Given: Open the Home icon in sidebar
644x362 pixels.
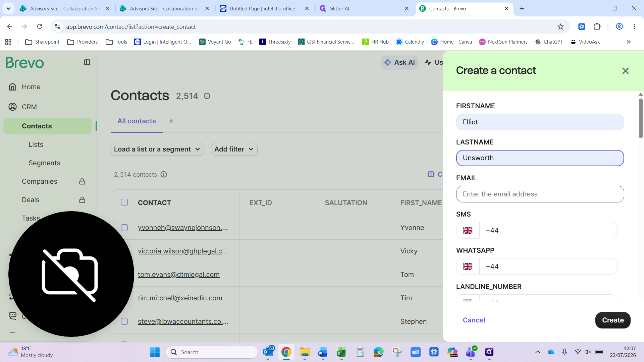Looking at the screenshot, I should (x=13, y=87).
